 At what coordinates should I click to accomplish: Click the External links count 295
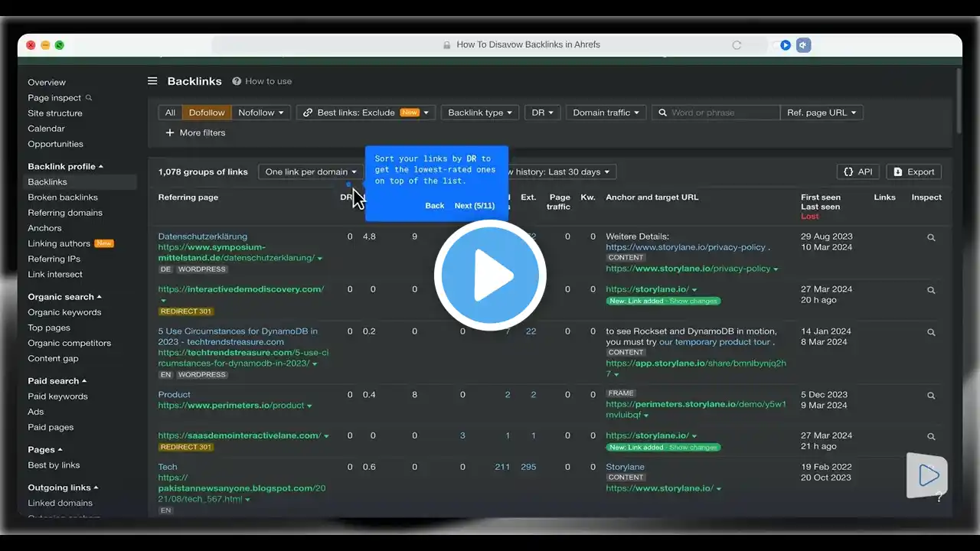[x=528, y=467]
